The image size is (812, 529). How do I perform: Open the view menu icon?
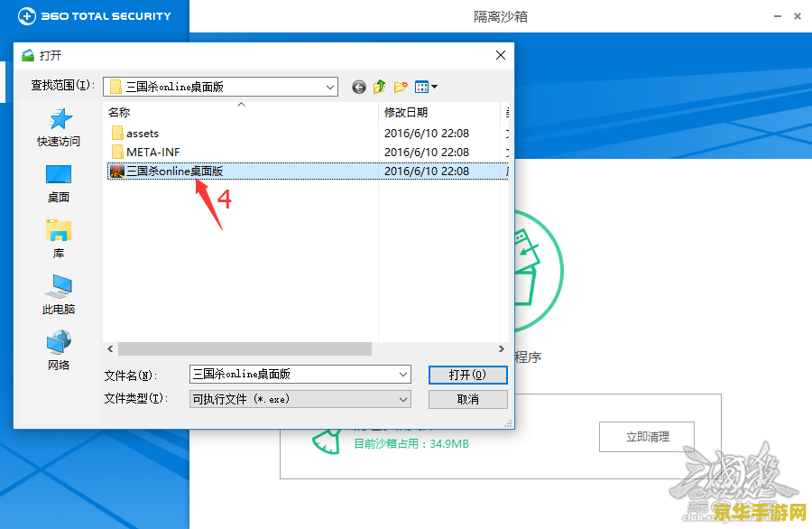point(426,87)
